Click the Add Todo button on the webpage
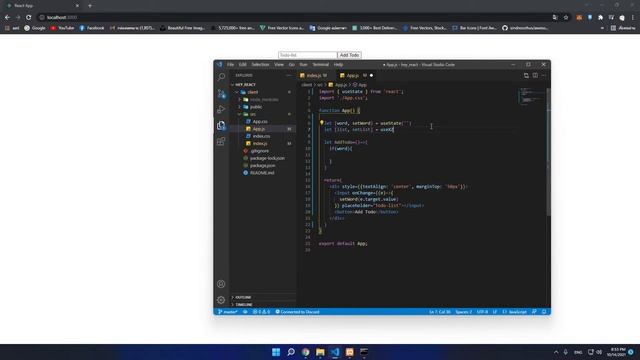The image size is (640, 360). click(349, 55)
